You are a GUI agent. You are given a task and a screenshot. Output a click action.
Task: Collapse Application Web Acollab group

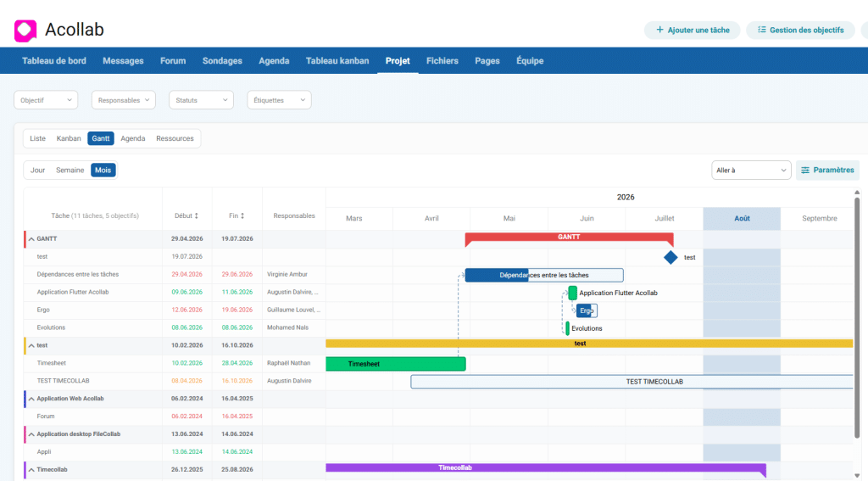(31, 399)
